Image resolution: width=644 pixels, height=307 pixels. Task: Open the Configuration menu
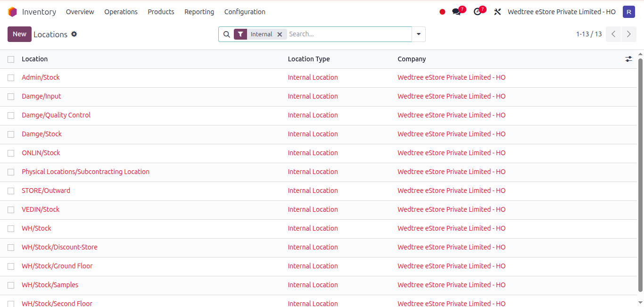coord(245,12)
